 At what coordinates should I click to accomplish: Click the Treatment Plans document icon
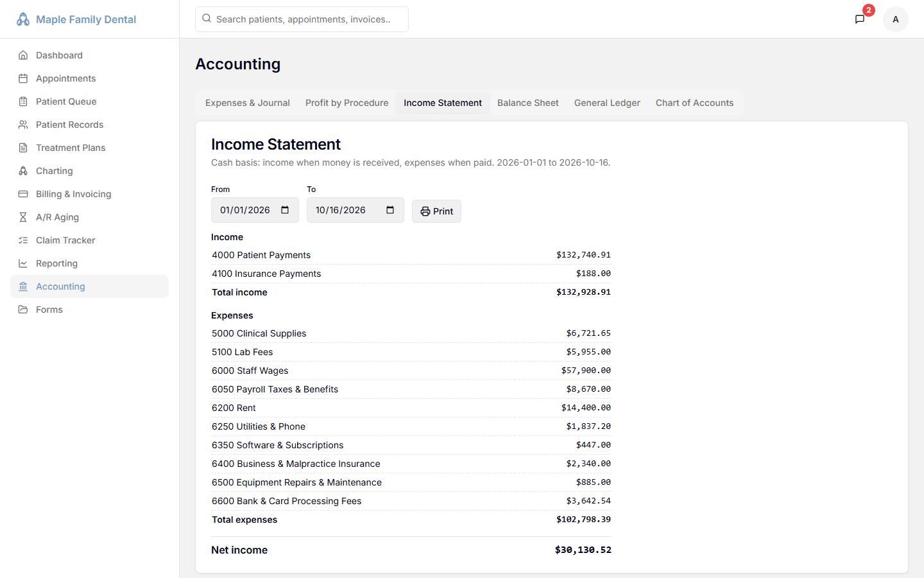point(23,148)
